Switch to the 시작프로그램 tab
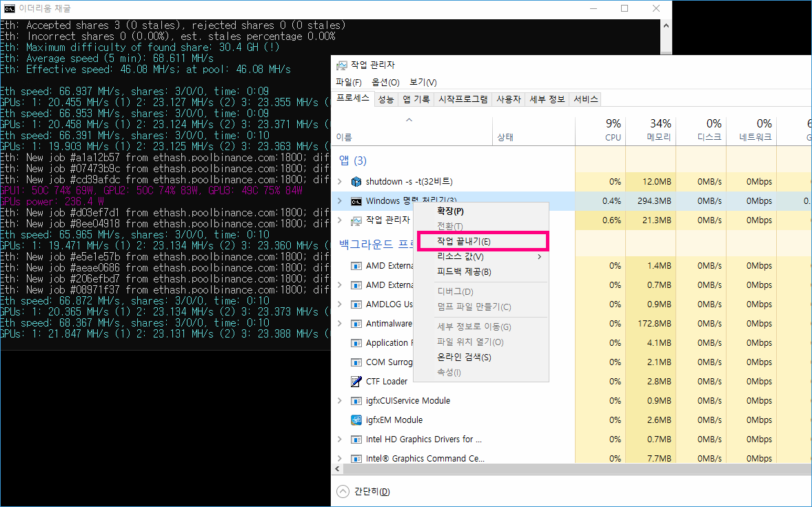The image size is (812, 507). (463, 99)
